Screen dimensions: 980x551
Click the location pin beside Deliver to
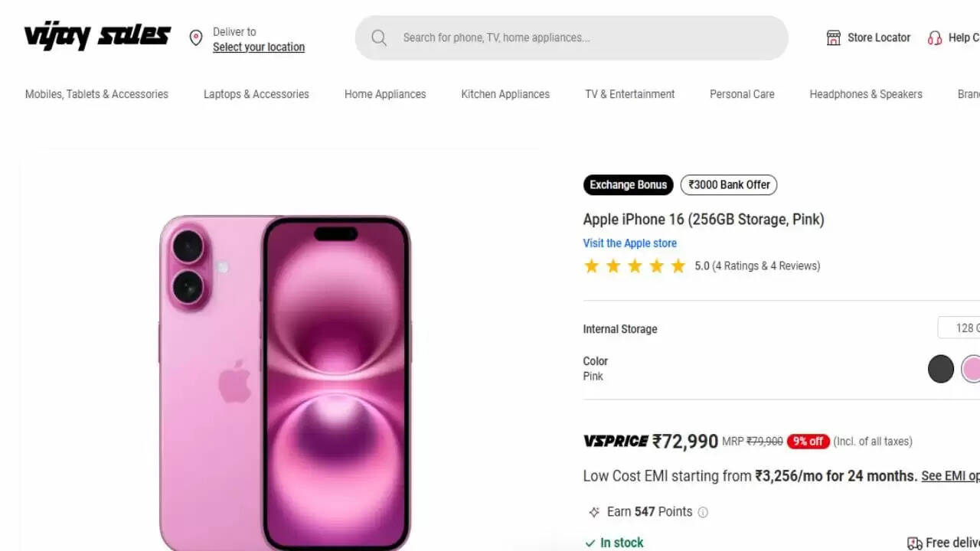pyautogui.click(x=196, y=37)
